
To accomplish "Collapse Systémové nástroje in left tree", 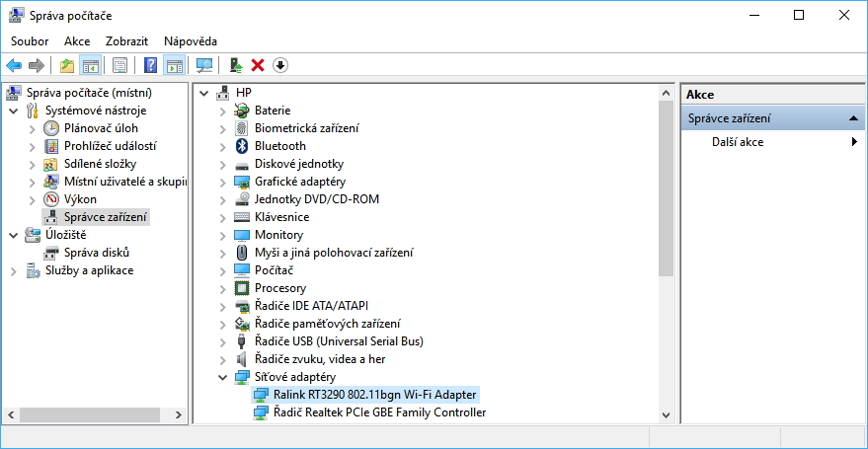I will pyautogui.click(x=13, y=111).
